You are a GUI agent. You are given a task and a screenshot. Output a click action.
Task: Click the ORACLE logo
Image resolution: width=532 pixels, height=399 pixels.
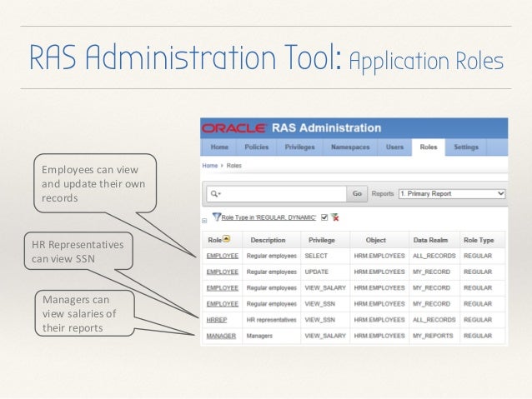coord(233,128)
